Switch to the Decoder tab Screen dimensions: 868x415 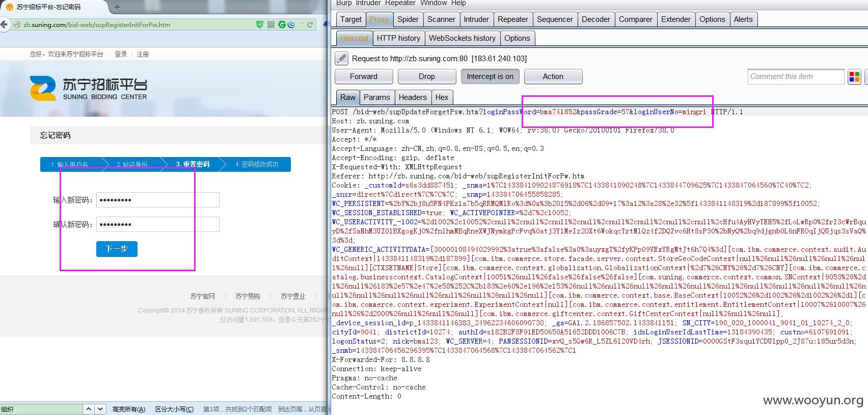596,19
